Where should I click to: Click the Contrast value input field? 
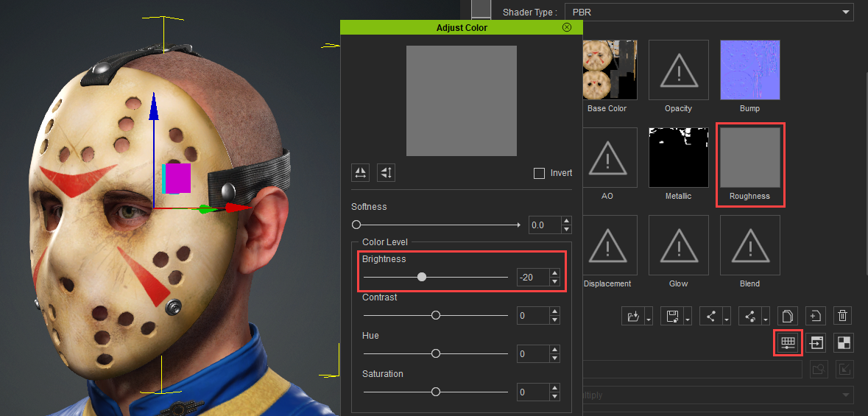(532, 316)
